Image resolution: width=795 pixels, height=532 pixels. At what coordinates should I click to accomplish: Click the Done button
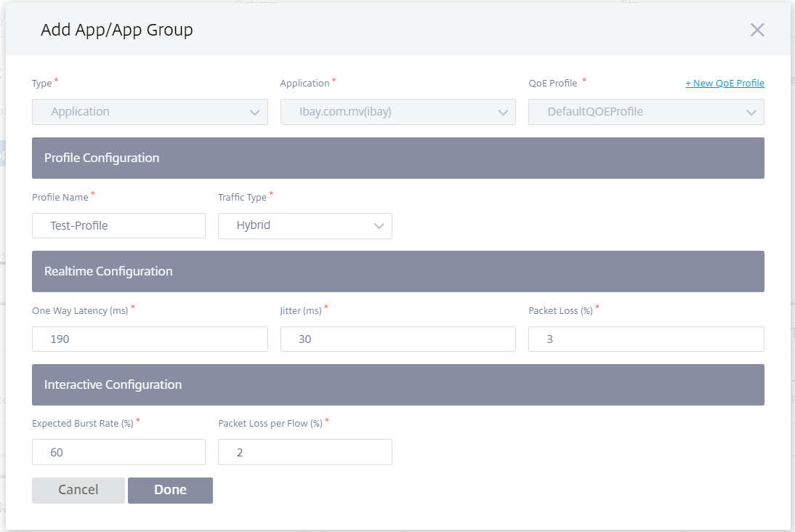click(x=170, y=490)
